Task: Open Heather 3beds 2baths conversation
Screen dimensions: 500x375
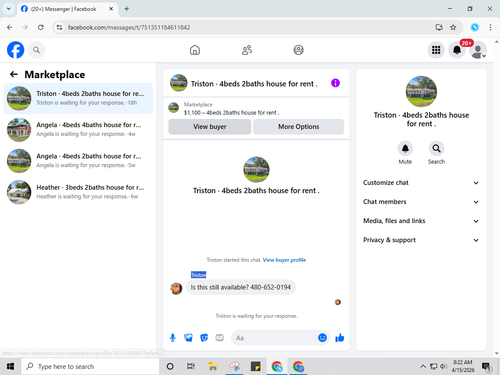Action: tap(78, 192)
